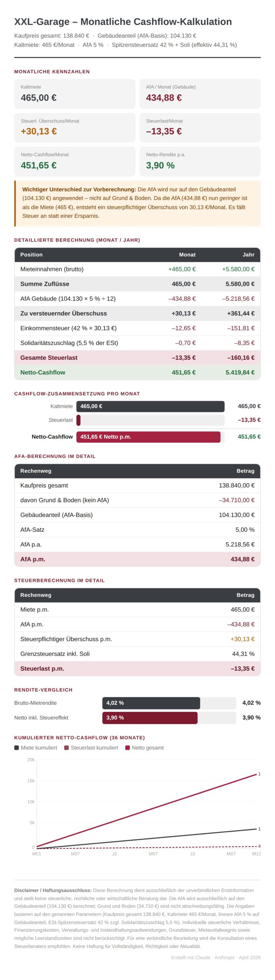The height and width of the screenshot is (980, 275).
Task: Click the Netto inkl. Steuereffekt 3,90 % bar
Action: click(150, 718)
